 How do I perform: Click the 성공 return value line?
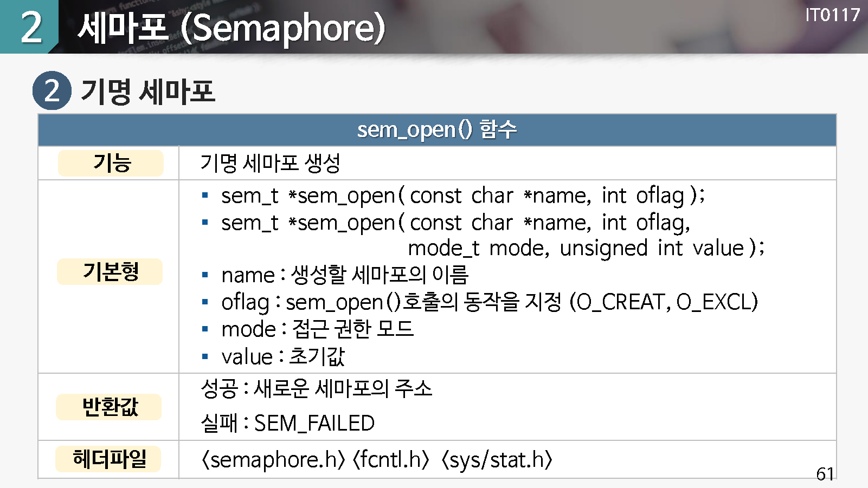coord(317,388)
